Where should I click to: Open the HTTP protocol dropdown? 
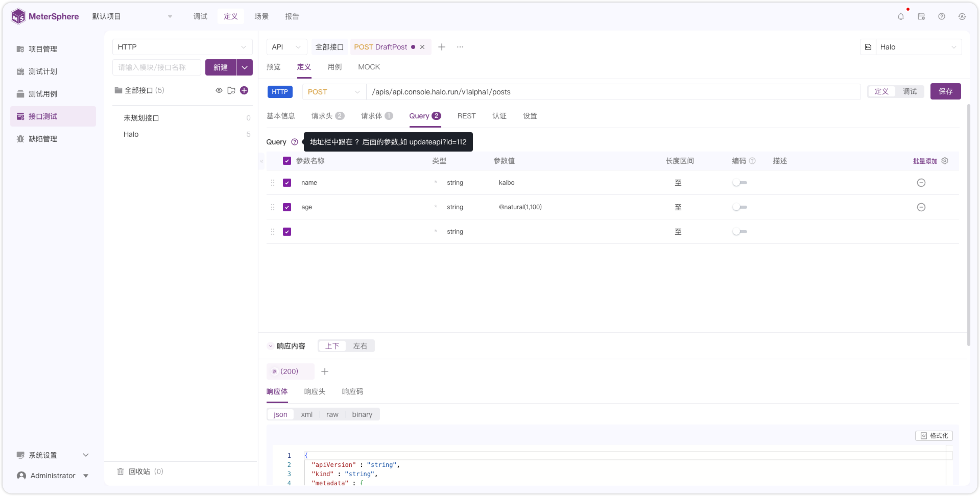click(182, 47)
